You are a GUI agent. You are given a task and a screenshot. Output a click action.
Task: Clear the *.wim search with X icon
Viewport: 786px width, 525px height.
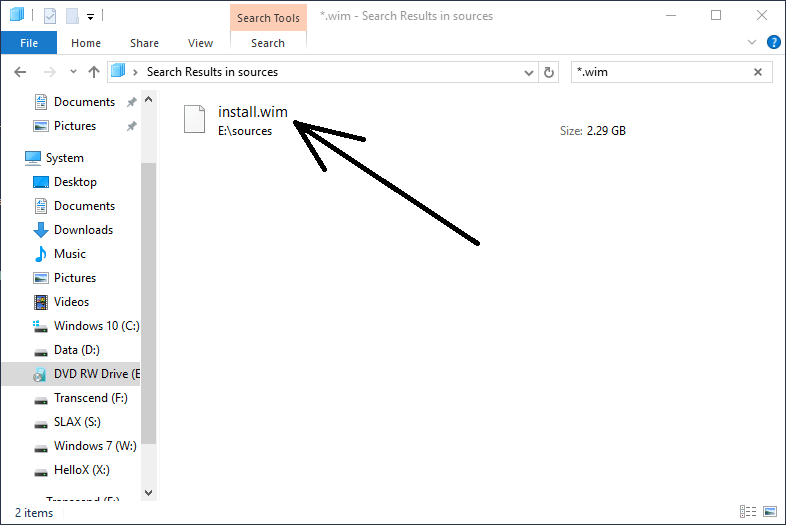[x=758, y=72]
